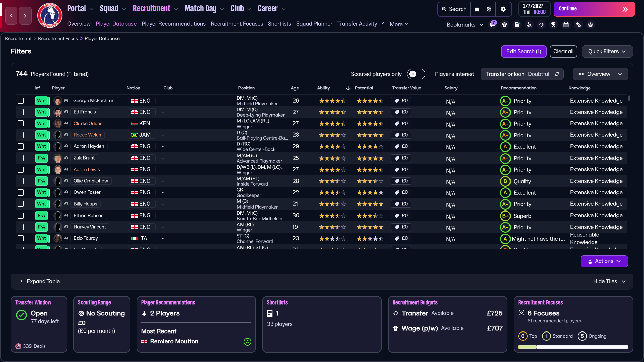This screenshot has height=362, width=644.
Task: Open the bookmark icon next to Search
Action: 477,9
